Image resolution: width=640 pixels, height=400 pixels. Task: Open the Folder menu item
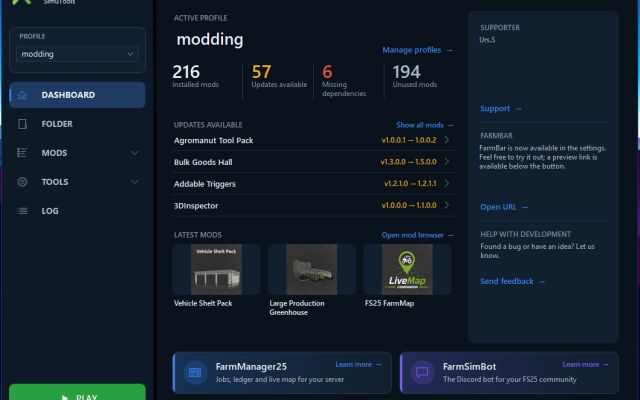[x=77, y=124]
